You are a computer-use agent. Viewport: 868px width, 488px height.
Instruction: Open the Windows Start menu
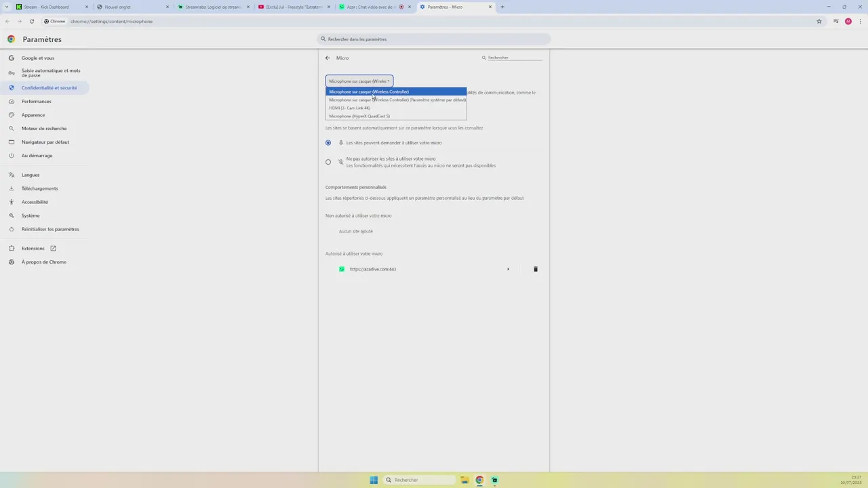tap(374, 480)
